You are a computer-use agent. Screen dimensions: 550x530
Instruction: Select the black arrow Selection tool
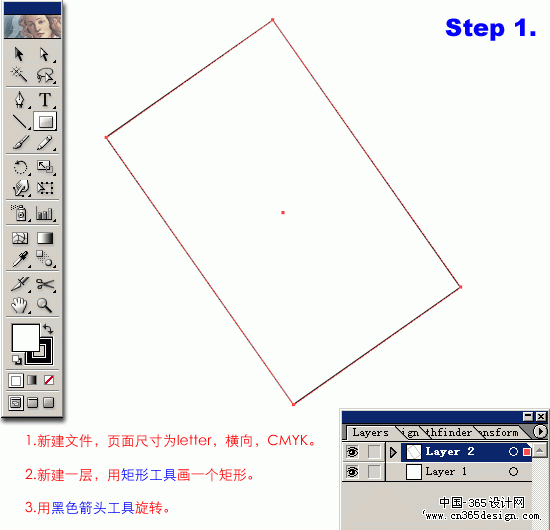coord(19,54)
